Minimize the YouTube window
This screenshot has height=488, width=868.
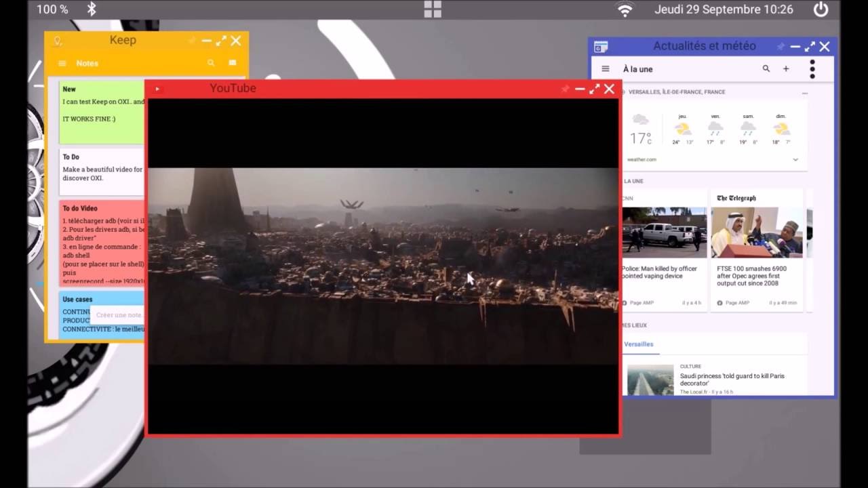[580, 89]
